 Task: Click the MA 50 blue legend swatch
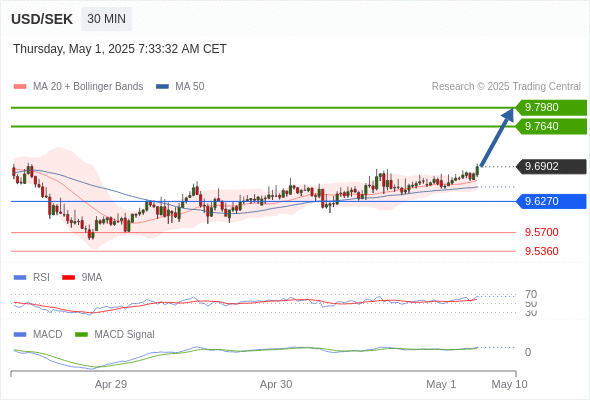162,87
